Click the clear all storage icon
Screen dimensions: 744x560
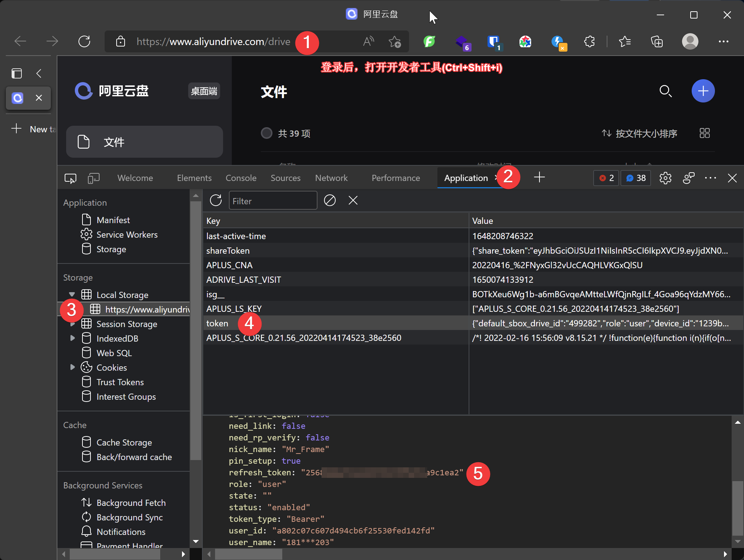point(330,201)
